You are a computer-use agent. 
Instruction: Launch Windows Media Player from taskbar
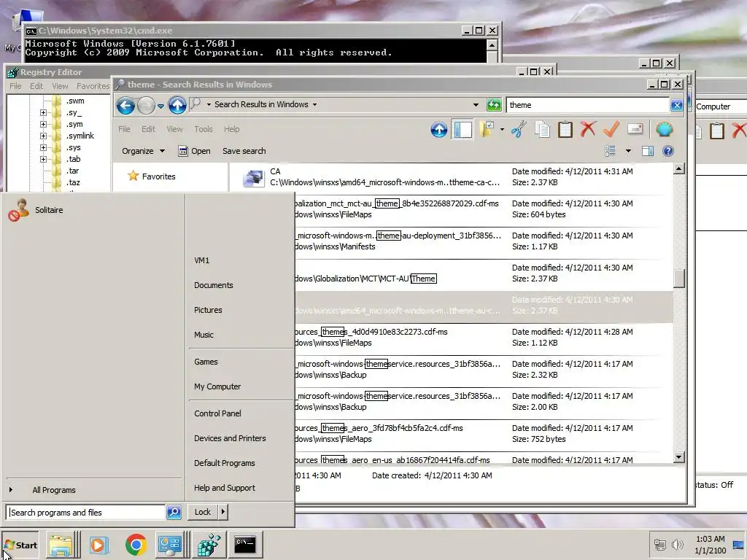click(99, 545)
